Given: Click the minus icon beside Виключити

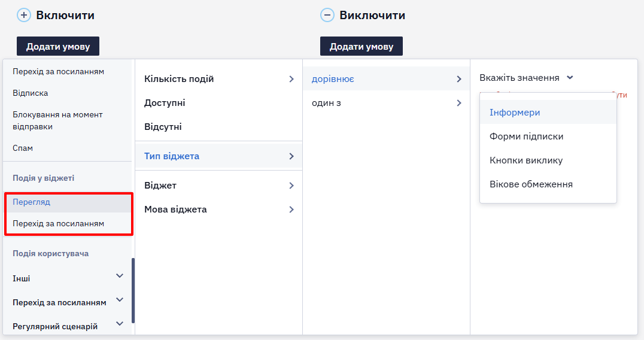Looking at the screenshot, I should click(x=327, y=15).
